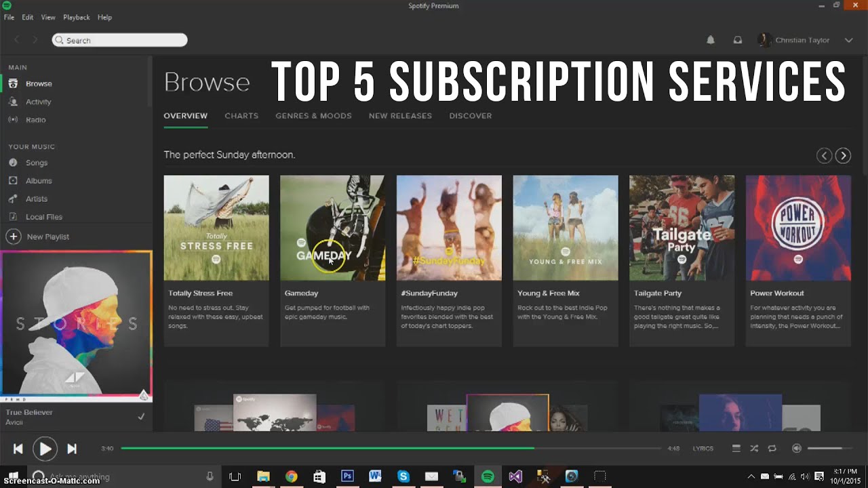Click the sidebar vertical scrollbar

tap(150, 81)
